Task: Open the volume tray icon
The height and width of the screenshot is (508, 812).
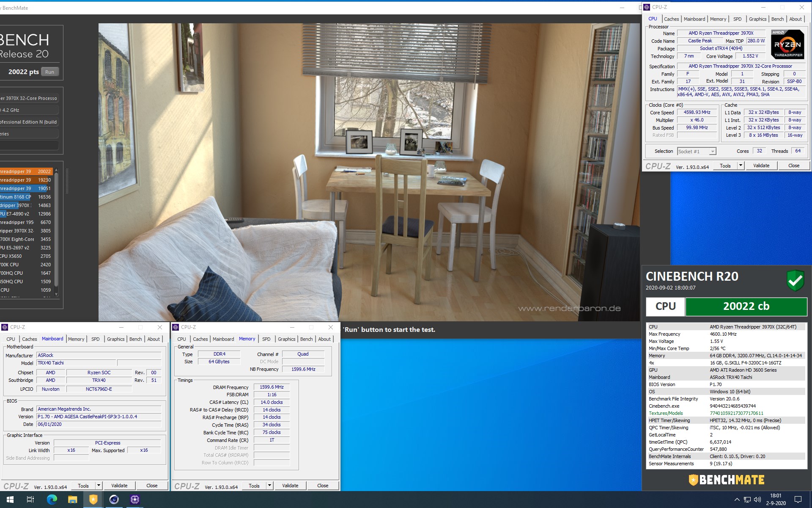Action: [x=757, y=500]
